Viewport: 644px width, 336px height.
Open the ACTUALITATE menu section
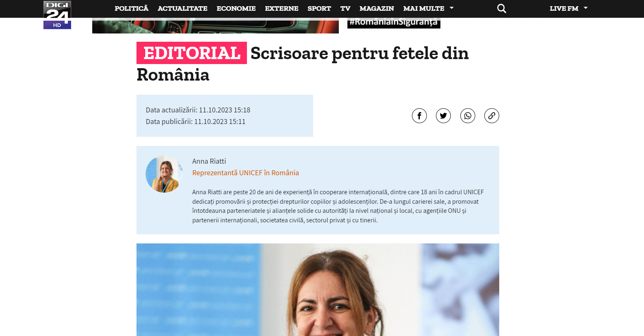(x=182, y=8)
